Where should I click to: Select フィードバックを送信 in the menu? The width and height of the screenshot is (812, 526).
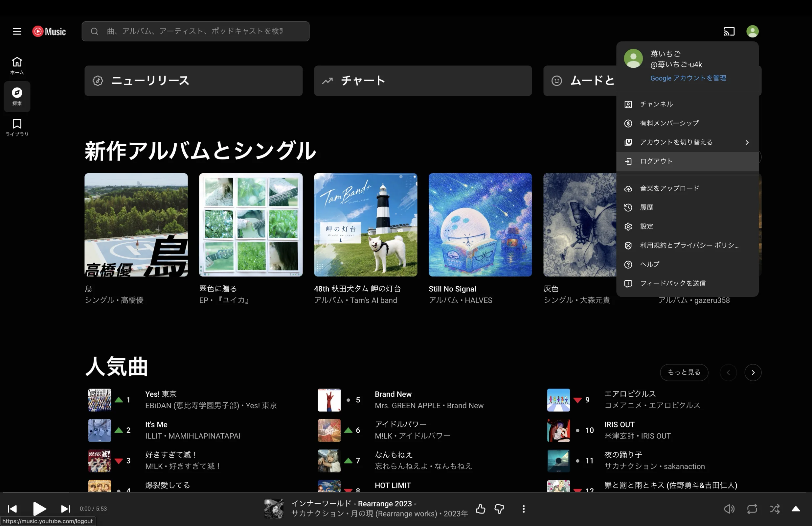(688, 283)
